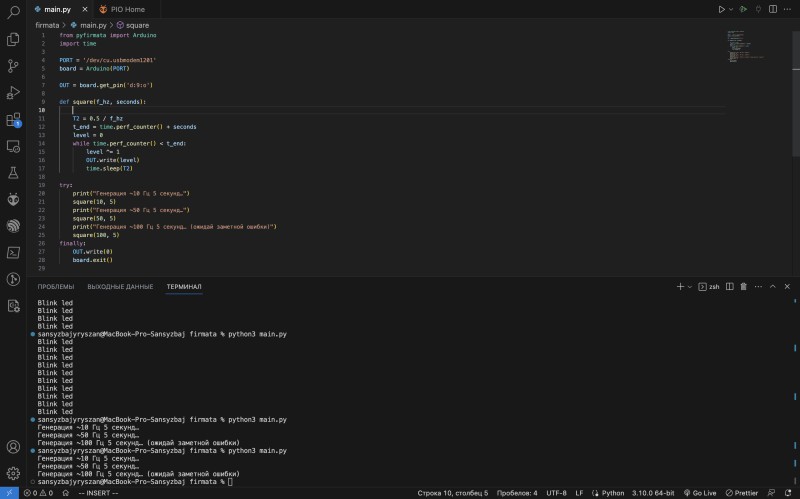
Task: Open new terminal profile dropdown arrow
Action: [x=691, y=287]
